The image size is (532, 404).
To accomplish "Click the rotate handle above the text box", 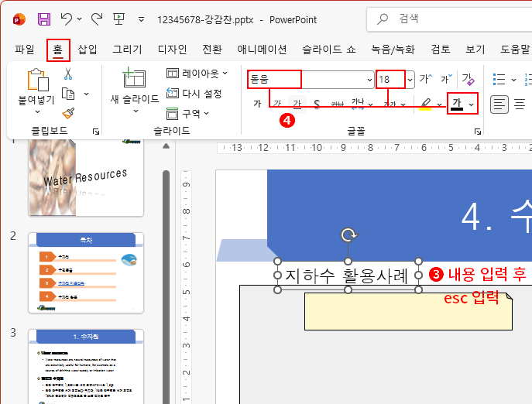I will pos(348,235).
